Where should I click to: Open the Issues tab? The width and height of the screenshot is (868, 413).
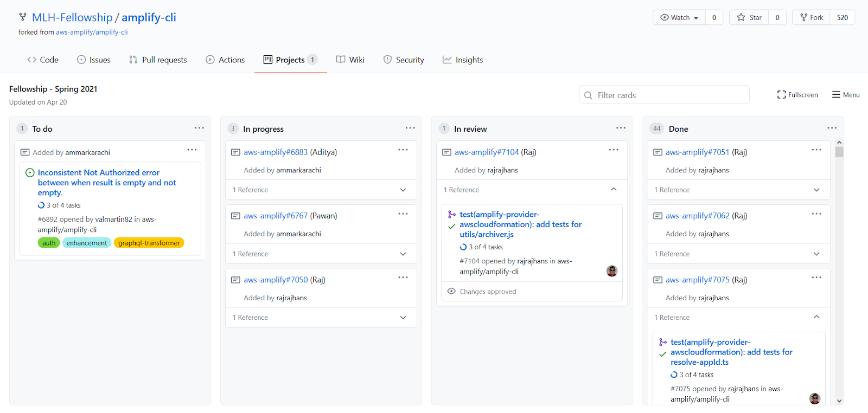click(x=94, y=60)
